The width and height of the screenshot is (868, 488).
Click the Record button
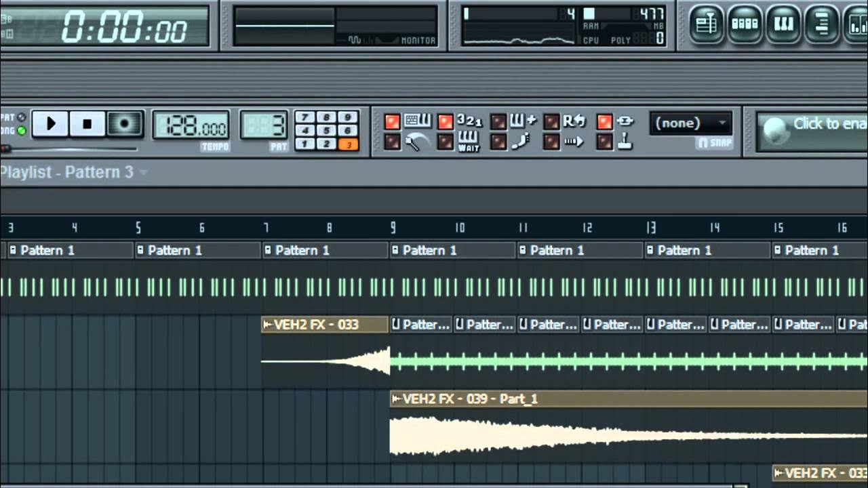(x=124, y=124)
